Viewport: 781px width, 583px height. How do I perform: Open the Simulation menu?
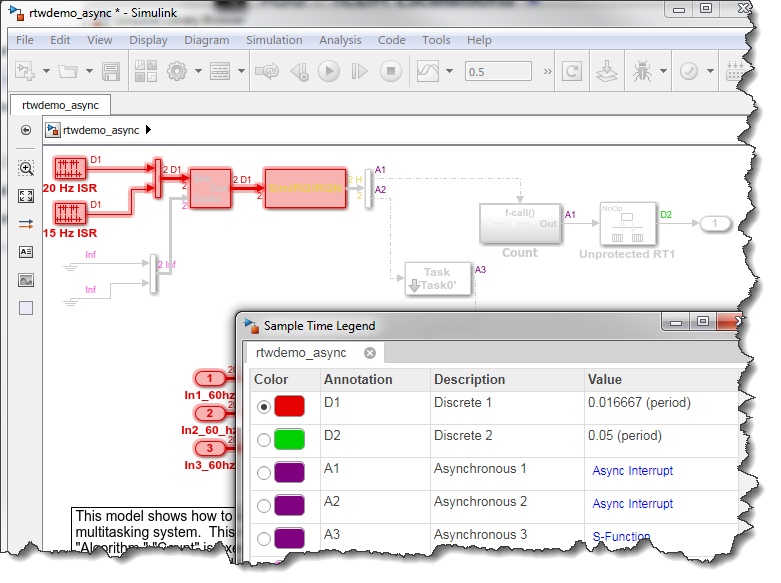[274, 40]
